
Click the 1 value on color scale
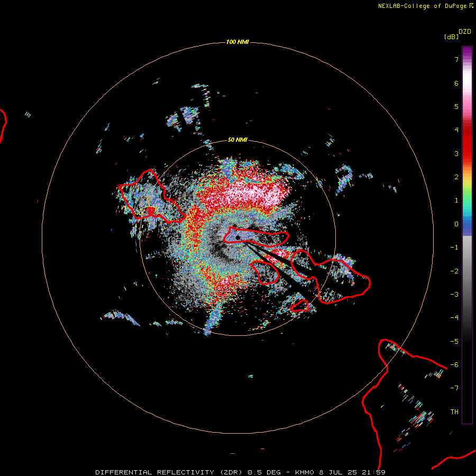pos(456,200)
